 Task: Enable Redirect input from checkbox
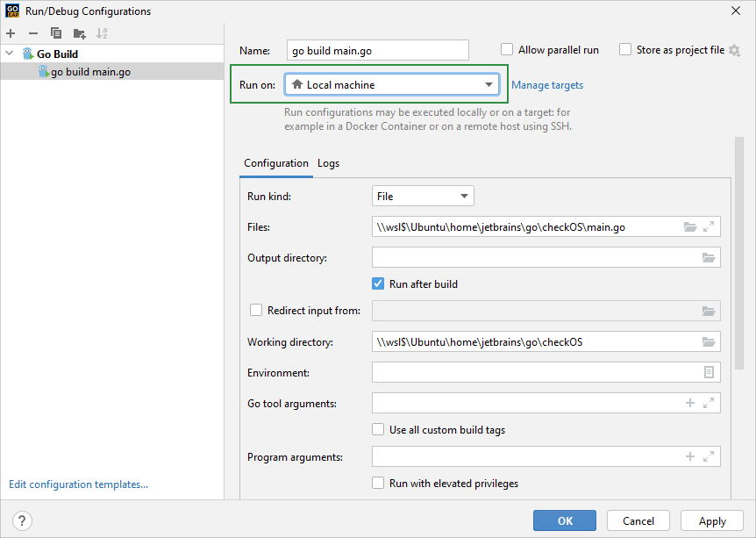point(255,311)
